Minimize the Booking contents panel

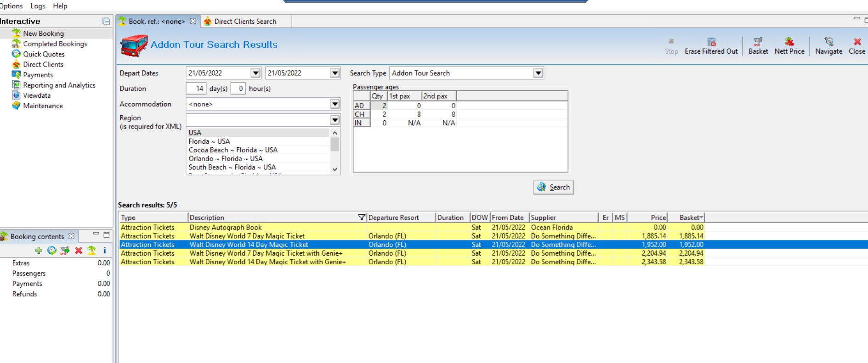tap(96, 234)
